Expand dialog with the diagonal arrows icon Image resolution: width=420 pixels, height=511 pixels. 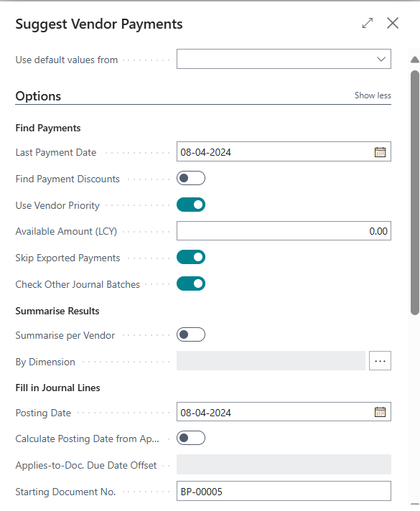(x=368, y=23)
